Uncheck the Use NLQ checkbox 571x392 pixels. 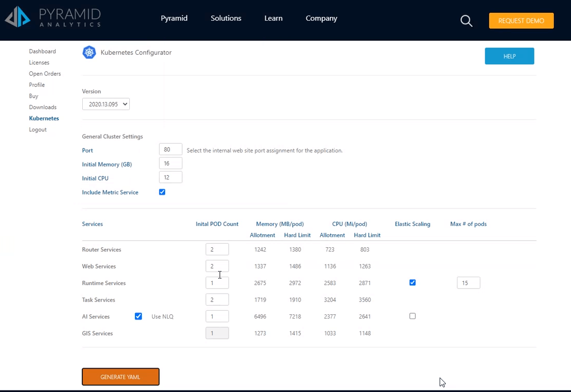(x=139, y=316)
